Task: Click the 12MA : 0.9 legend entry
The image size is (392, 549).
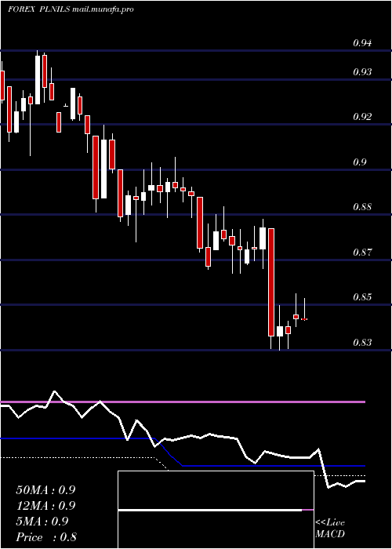Action: click(x=45, y=506)
